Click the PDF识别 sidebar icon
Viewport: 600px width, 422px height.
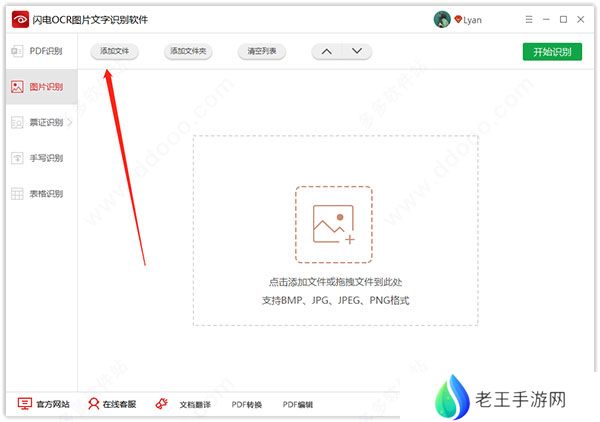[17, 51]
